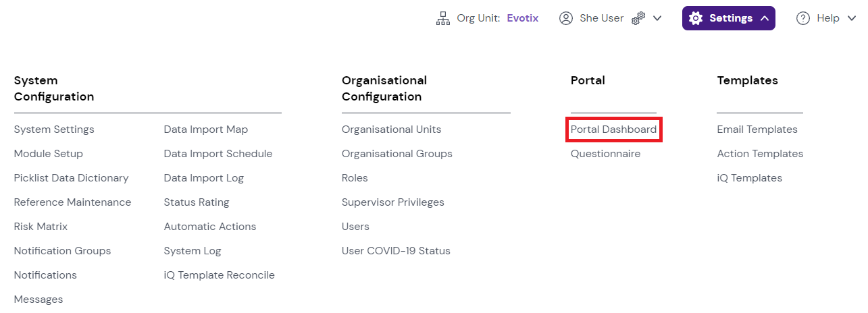Open the Evotix org unit link

[x=522, y=18]
